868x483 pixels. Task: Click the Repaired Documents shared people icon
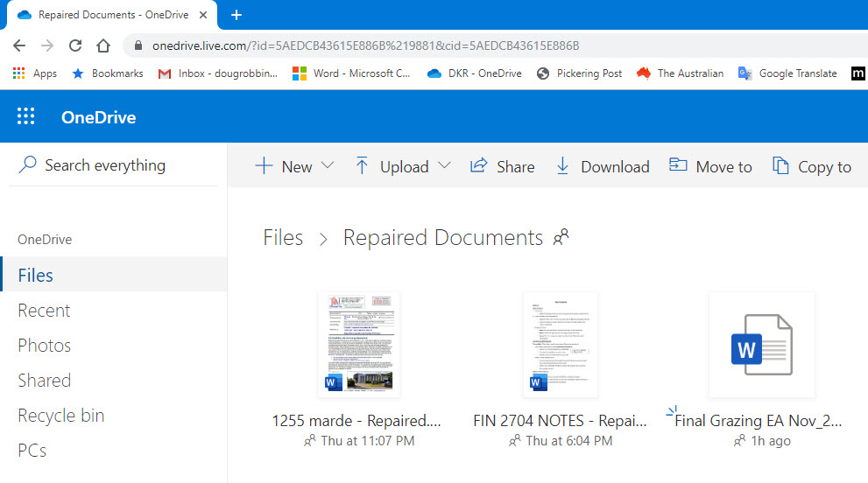tap(561, 237)
